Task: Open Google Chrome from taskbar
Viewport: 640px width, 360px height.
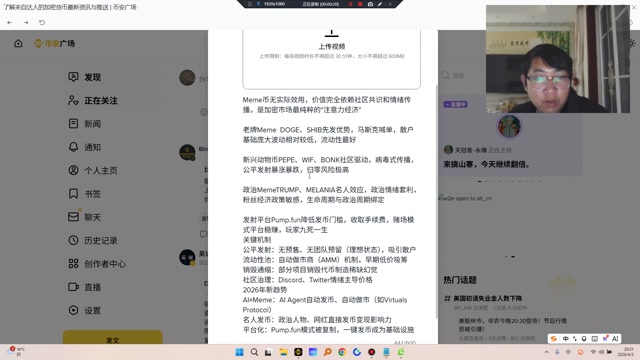Action: point(342,352)
